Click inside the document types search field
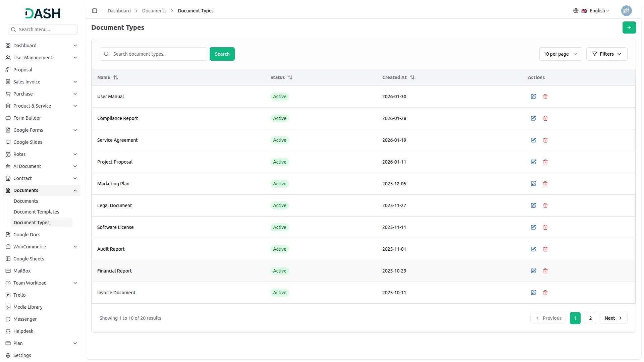This screenshot has width=644, height=362. tap(153, 54)
